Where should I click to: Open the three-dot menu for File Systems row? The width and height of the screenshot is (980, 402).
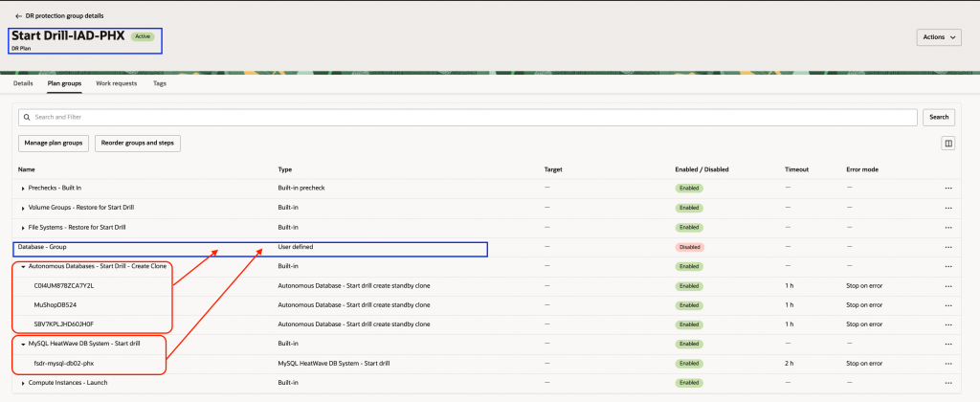click(x=947, y=227)
